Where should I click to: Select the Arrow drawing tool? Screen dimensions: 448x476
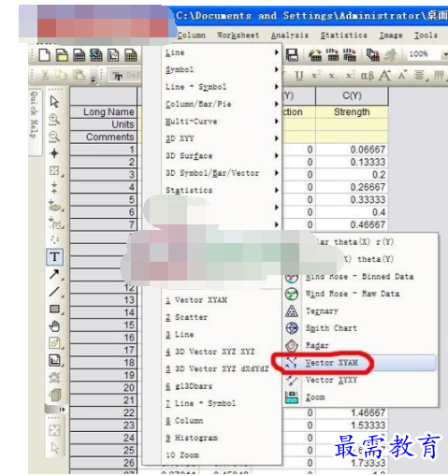click(54, 274)
